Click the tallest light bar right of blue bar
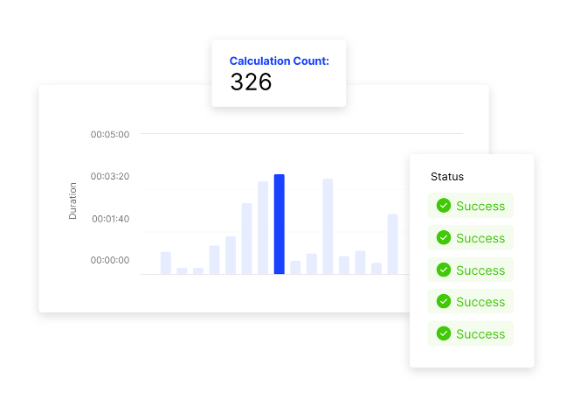This screenshot has height=415, width=576. pyautogui.click(x=328, y=227)
